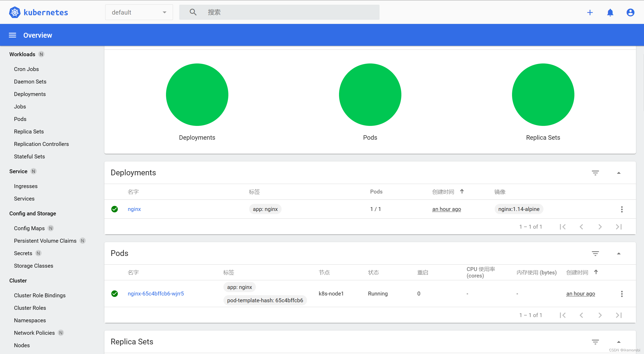Open nginx deployment three-dot actions menu

622,209
